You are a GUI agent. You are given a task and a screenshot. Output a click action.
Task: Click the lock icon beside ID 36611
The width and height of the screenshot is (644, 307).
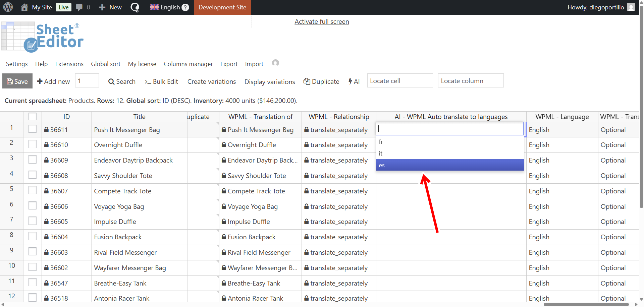point(47,130)
